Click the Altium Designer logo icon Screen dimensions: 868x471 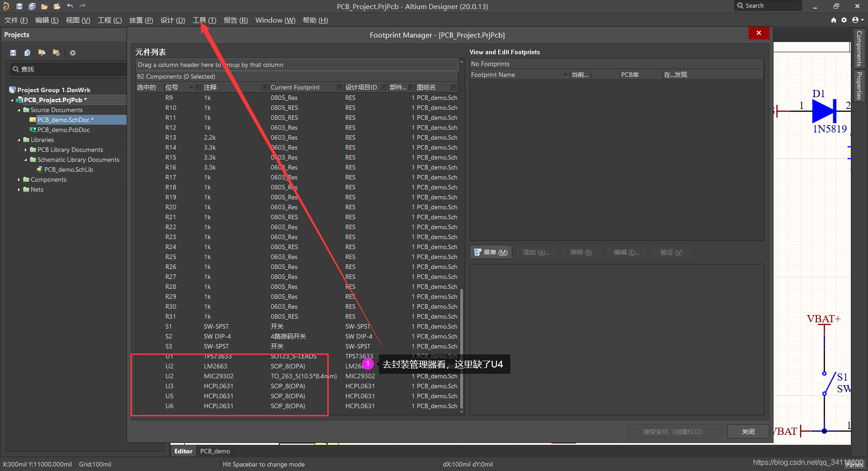(x=6, y=6)
